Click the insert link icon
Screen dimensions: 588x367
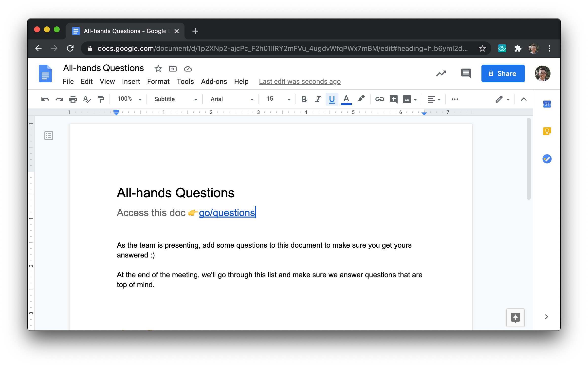click(x=379, y=99)
